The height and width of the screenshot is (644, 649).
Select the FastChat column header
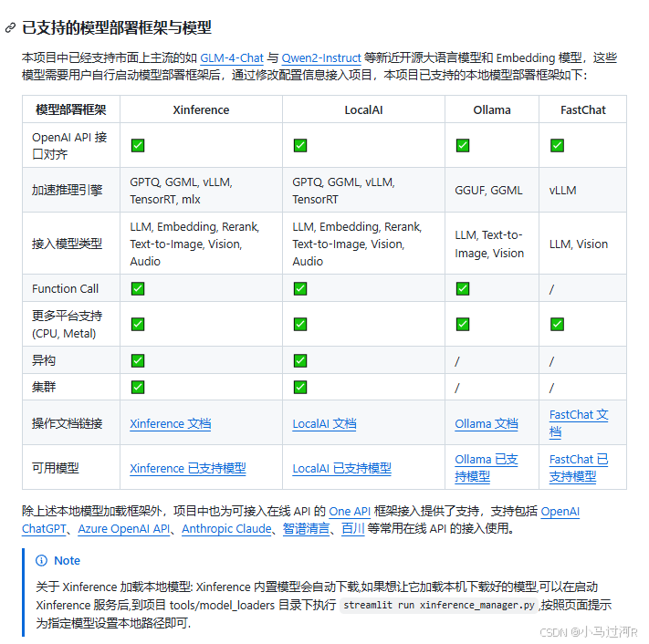click(582, 109)
